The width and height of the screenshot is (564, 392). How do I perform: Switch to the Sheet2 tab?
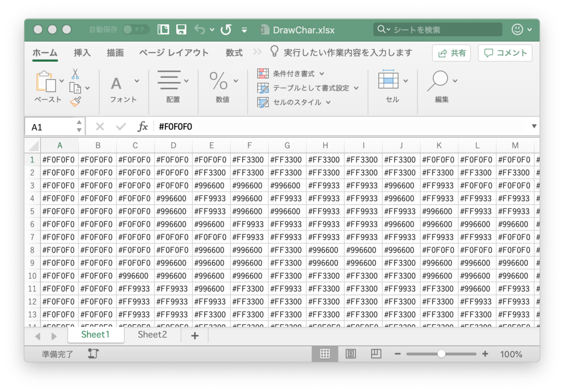(152, 335)
